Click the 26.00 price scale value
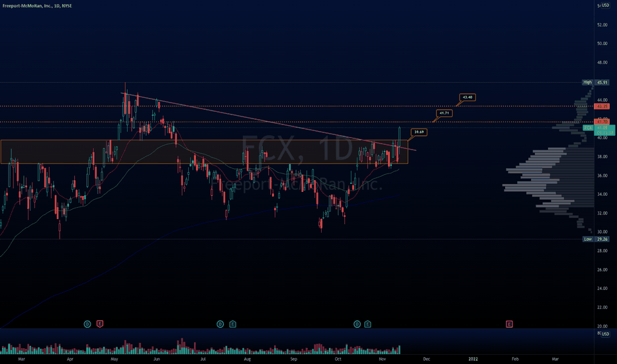Screen dimensions: 617x364 (x=602, y=270)
